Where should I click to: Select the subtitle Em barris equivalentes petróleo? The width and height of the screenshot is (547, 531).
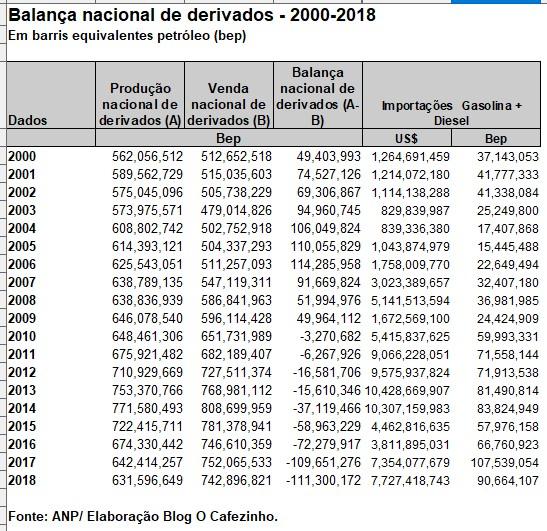127,36
